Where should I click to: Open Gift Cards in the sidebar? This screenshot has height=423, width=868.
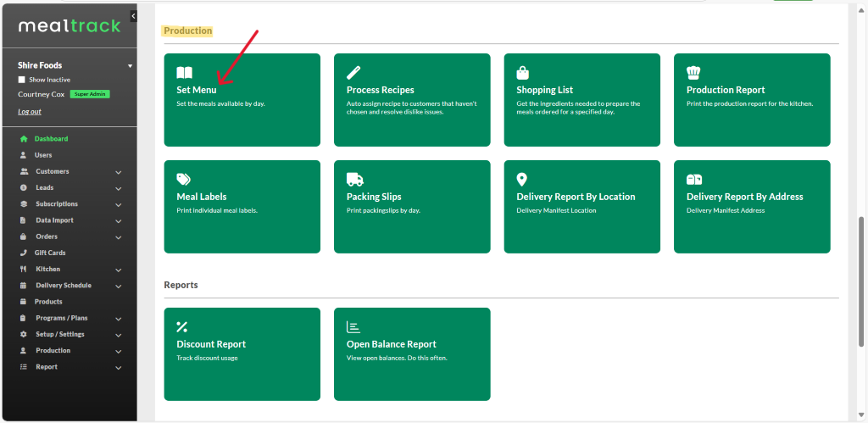click(x=50, y=253)
